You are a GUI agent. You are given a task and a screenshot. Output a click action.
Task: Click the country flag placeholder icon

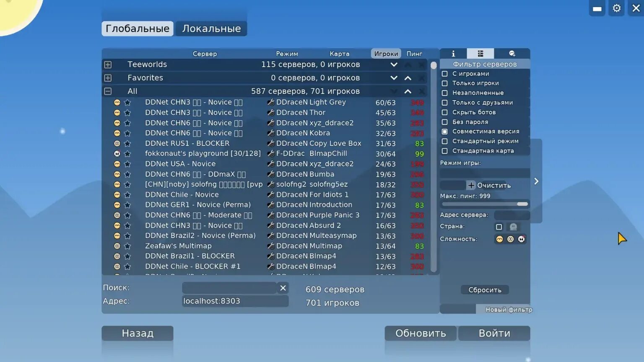(513, 227)
